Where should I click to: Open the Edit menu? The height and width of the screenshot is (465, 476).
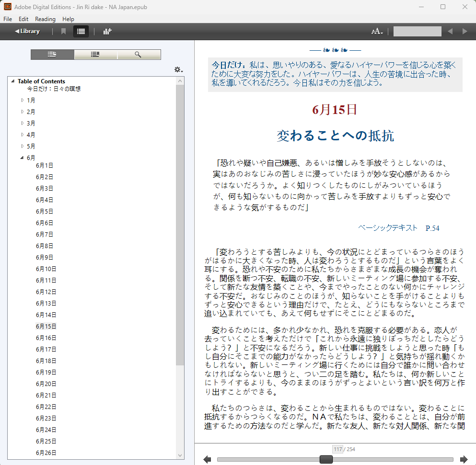coord(23,19)
